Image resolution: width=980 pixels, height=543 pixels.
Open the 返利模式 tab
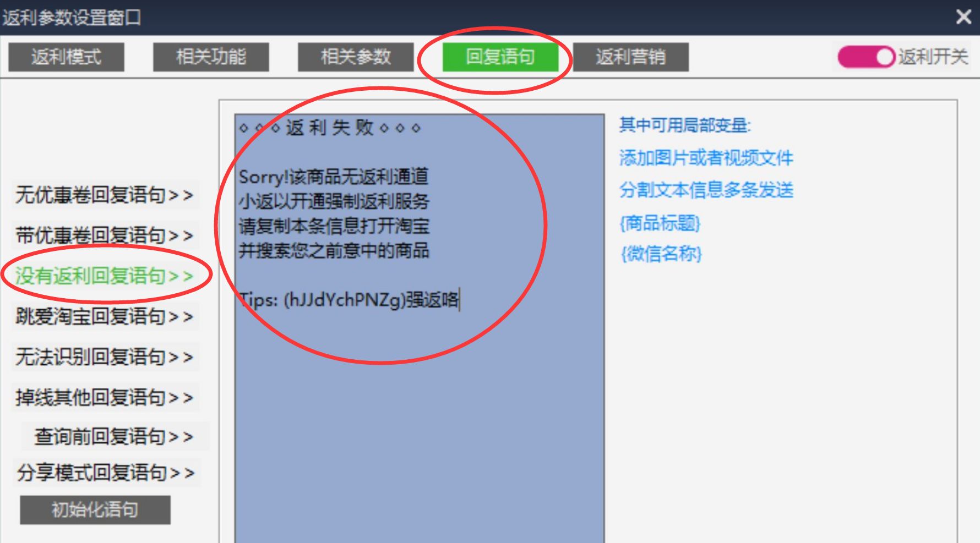(x=66, y=57)
